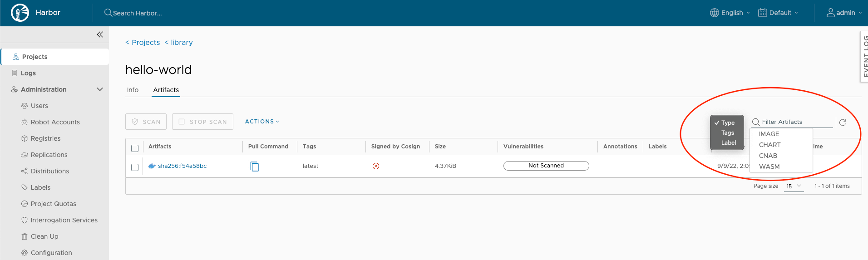The image size is (868, 260).
Task: Switch to the Info tab
Action: point(133,90)
